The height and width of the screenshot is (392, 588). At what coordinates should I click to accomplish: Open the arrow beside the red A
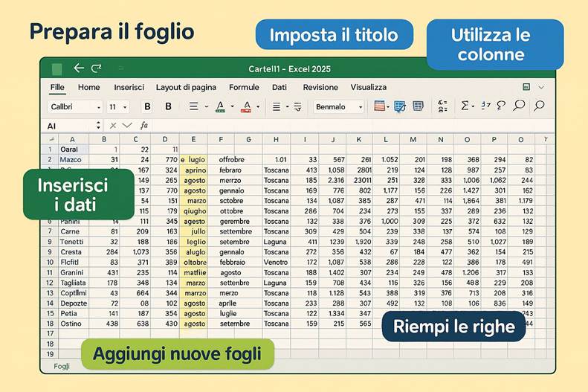coord(258,107)
